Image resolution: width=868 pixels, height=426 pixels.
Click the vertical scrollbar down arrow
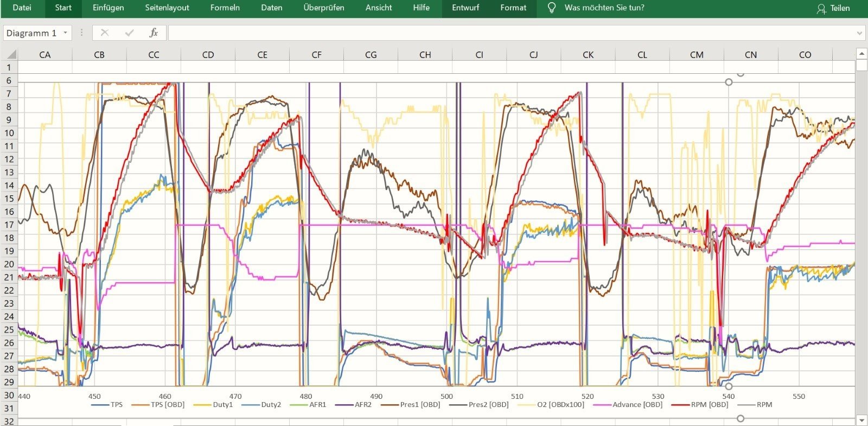pos(861,421)
